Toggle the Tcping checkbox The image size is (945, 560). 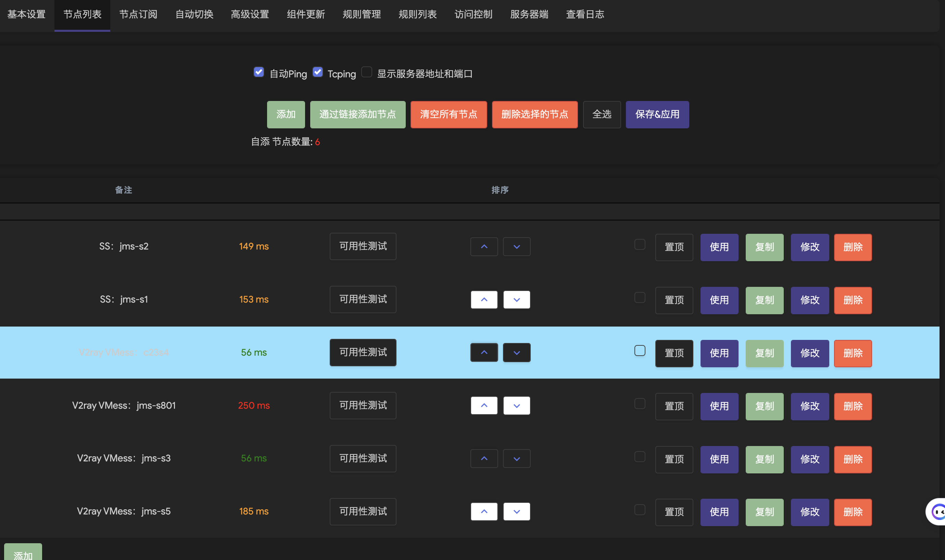pos(318,72)
